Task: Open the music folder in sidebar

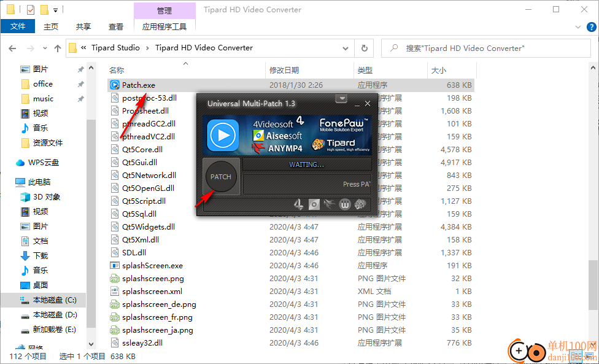Action: pos(43,99)
